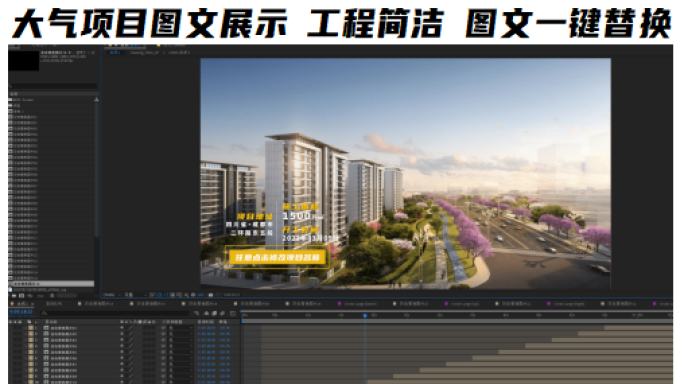The height and width of the screenshot is (384, 684).
Task: Click Project panel vertical scrollbar
Action: click(96, 170)
